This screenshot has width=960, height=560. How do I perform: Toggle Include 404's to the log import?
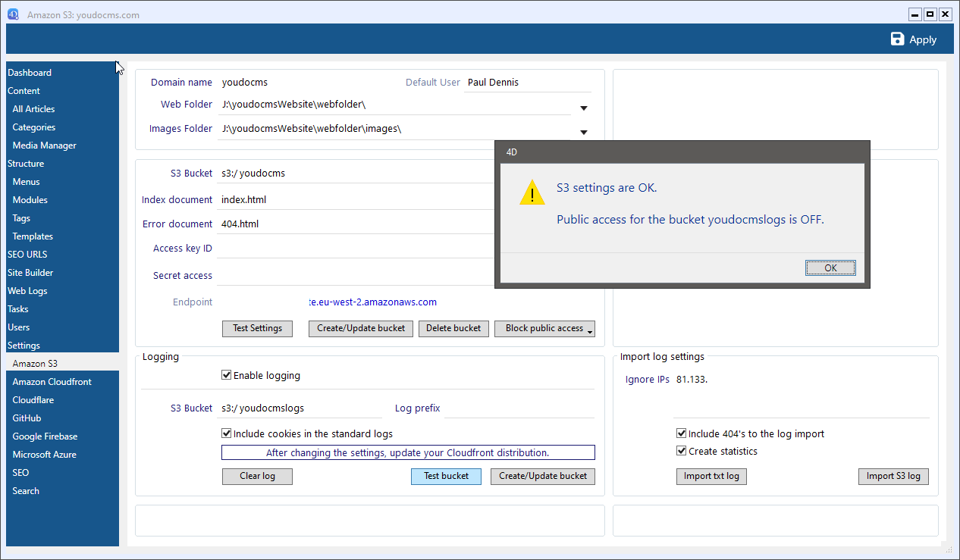[681, 433]
